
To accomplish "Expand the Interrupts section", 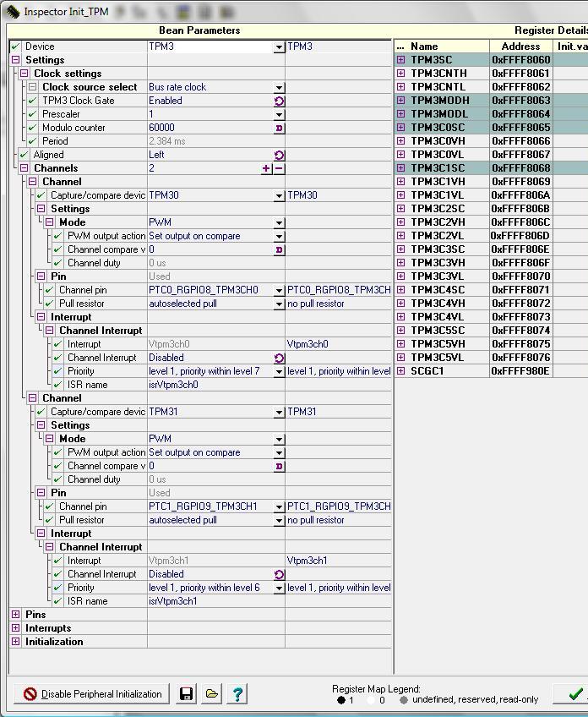I will tap(15, 628).
